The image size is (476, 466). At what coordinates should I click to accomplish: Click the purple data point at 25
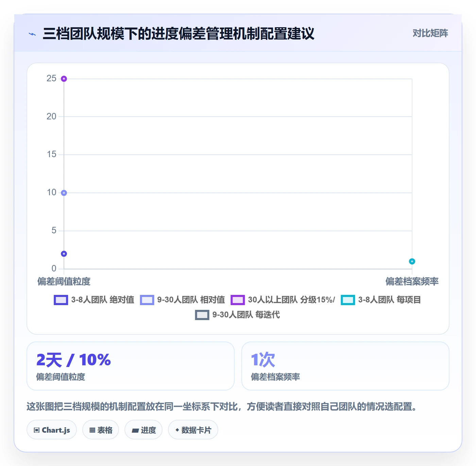[x=64, y=79]
